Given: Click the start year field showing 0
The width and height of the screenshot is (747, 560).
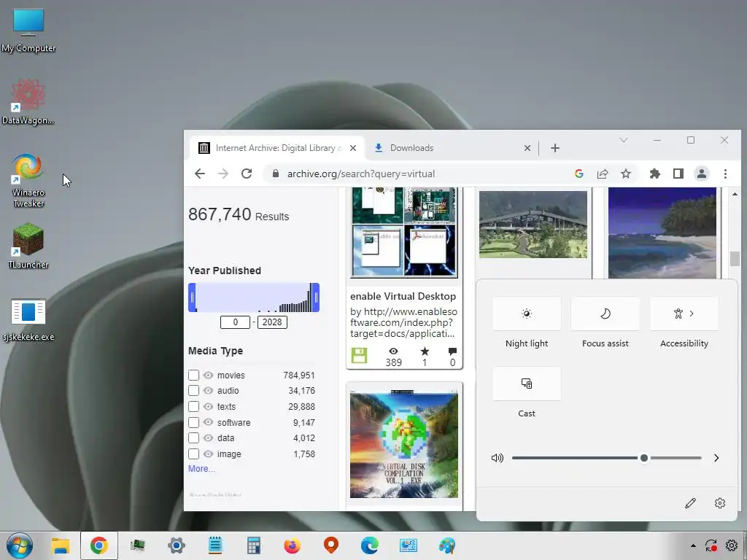Looking at the screenshot, I should click(x=235, y=322).
